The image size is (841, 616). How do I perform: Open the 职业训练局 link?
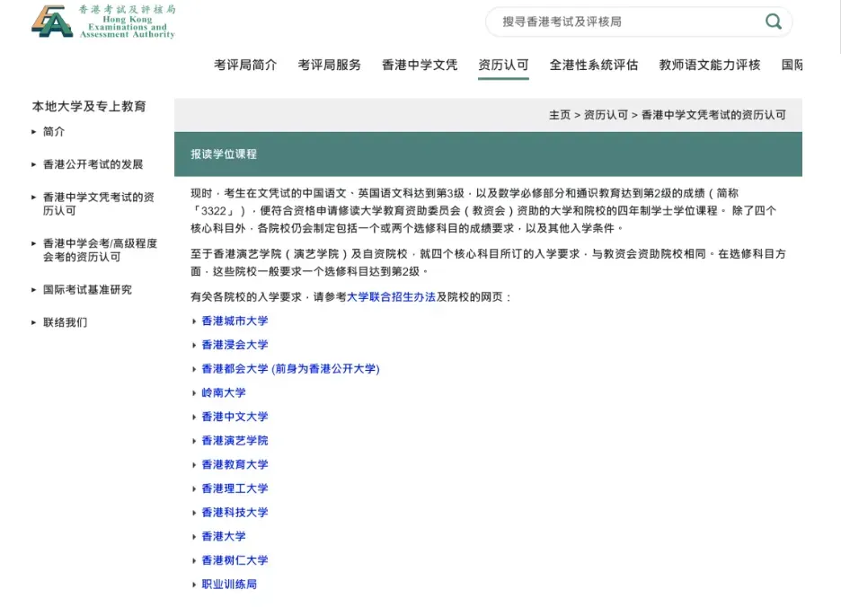(229, 585)
